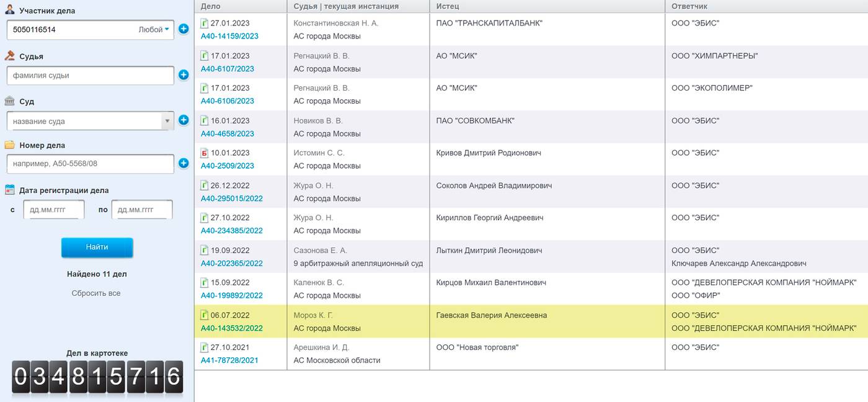
Task: Click plaintiff Лыткин Дмитрий Леонидович
Action: pos(489,251)
